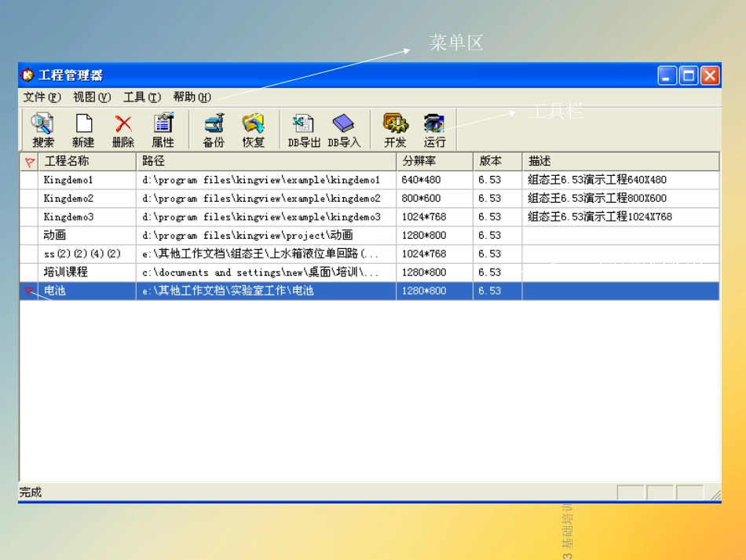The width and height of the screenshot is (746, 560).
Task: Start the 运行 (Run) icon
Action: coord(434,130)
